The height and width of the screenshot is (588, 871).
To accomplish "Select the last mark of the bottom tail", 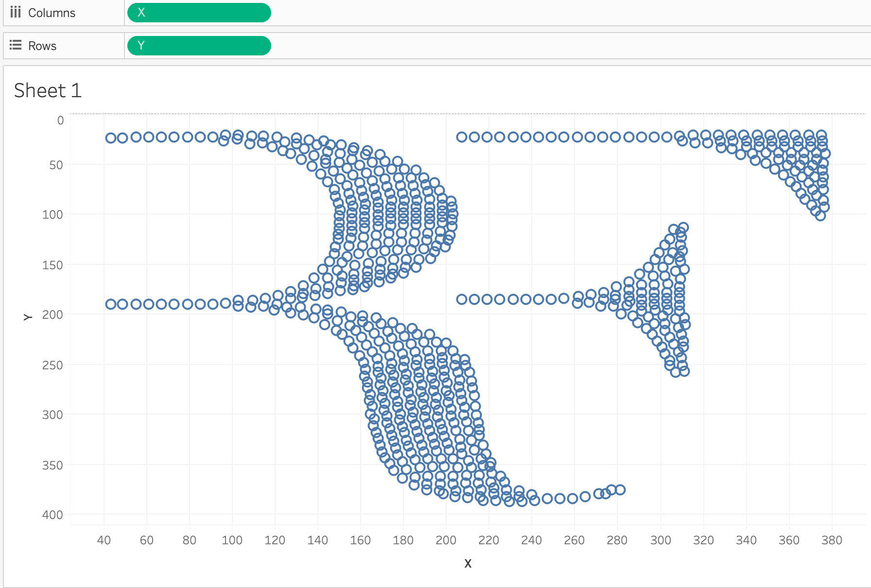I will tap(620, 490).
